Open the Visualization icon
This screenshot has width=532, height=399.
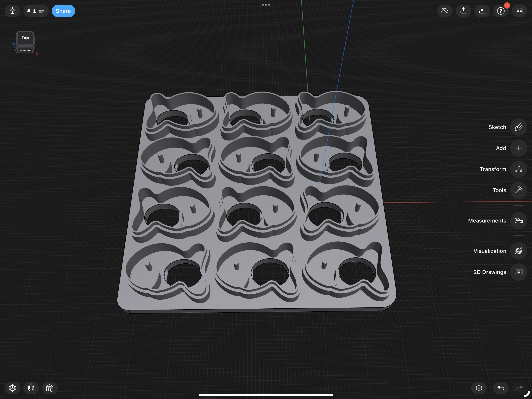tap(519, 251)
